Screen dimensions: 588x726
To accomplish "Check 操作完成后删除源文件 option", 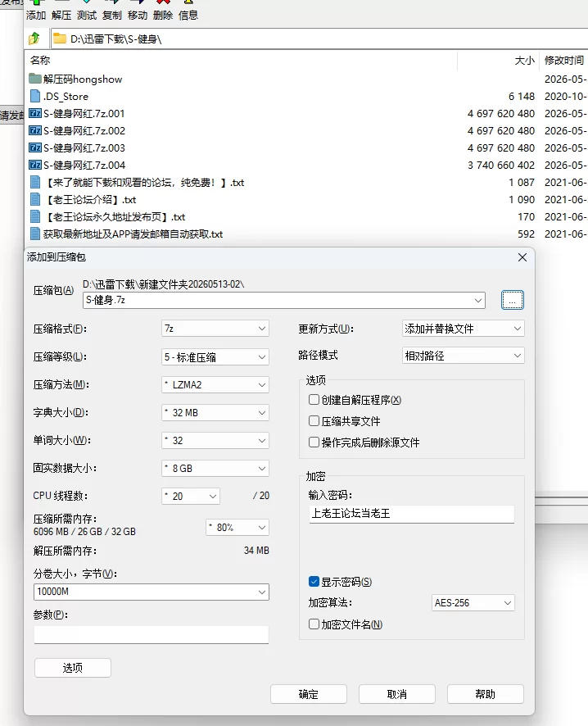I will [x=314, y=442].
